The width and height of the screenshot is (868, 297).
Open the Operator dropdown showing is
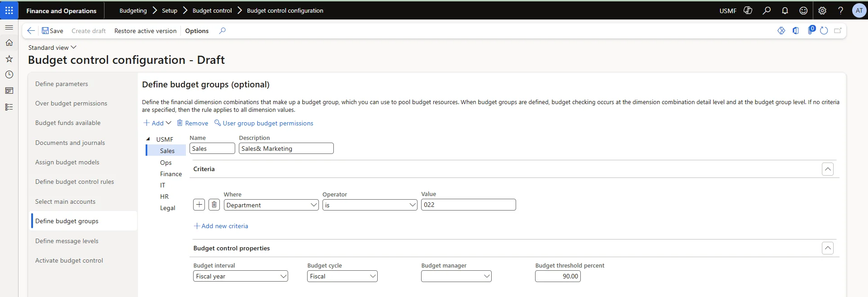pyautogui.click(x=370, y=205)
